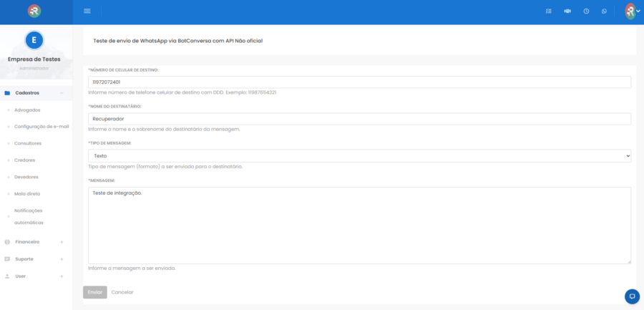Click the Suporte chat icon in sidebar
Viewport: 644px width, 310px height.
(x=7, y=259)
